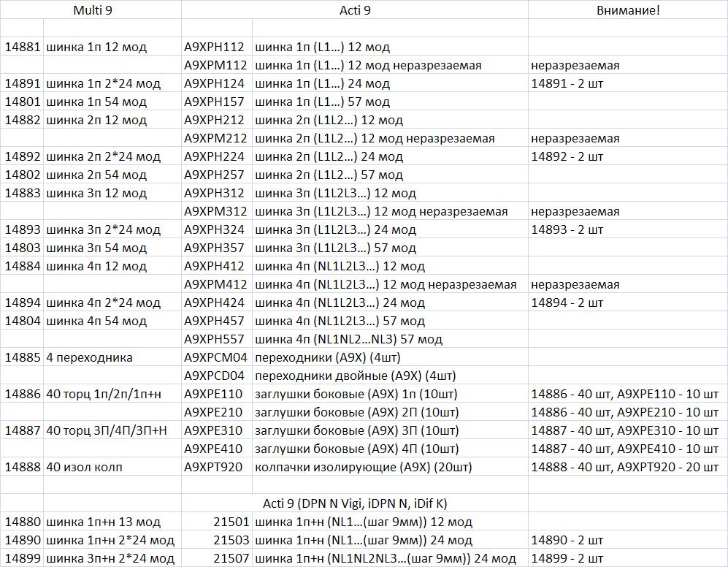
Task: Click note 14888 - 40 шт, A9XPT920 - 20 шт
Action: [x=628, y=467]
